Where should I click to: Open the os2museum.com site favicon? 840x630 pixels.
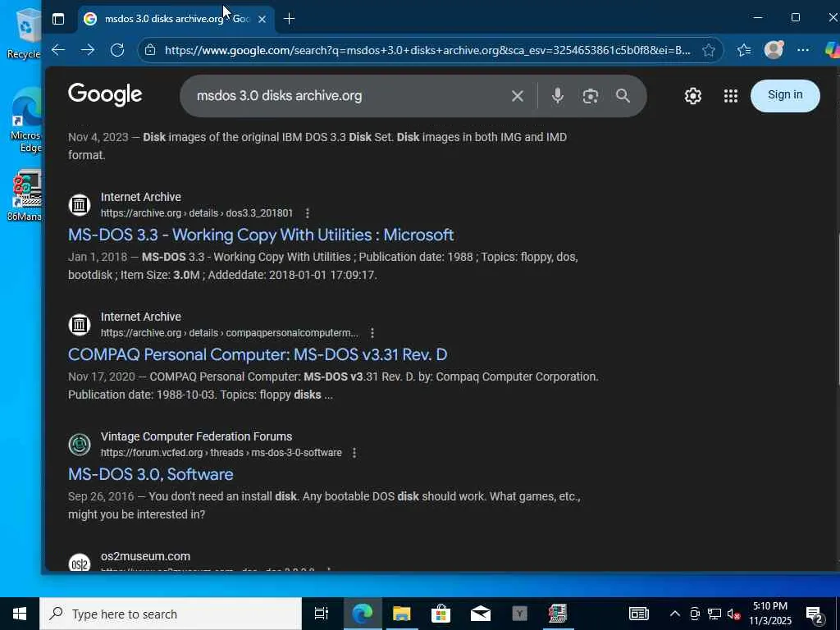point(80,563)
